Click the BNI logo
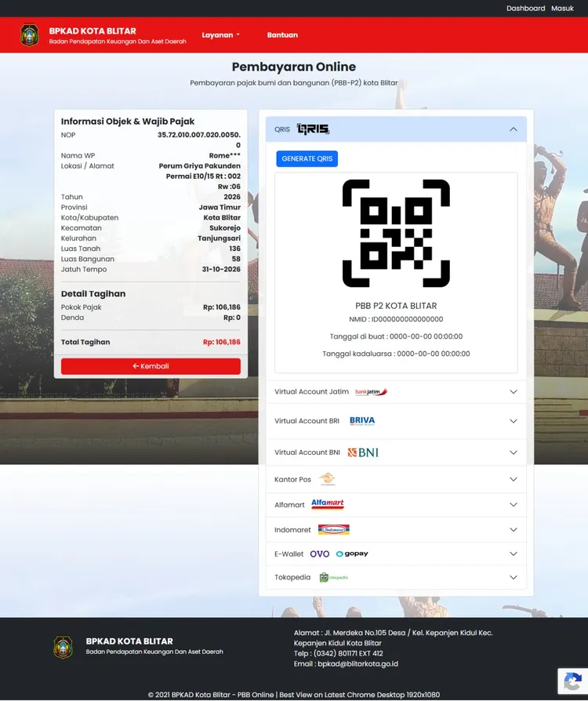588x701 pixels. click(x=363, y=452)
